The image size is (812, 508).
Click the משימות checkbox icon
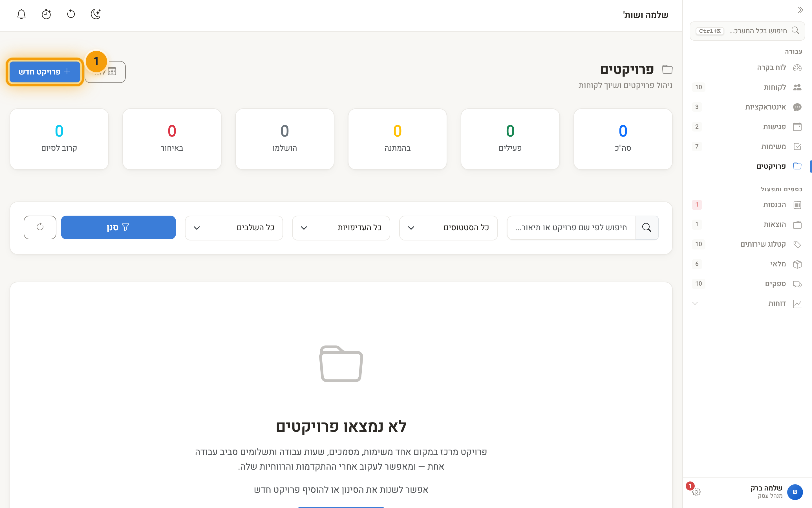(x=797, y=146)
